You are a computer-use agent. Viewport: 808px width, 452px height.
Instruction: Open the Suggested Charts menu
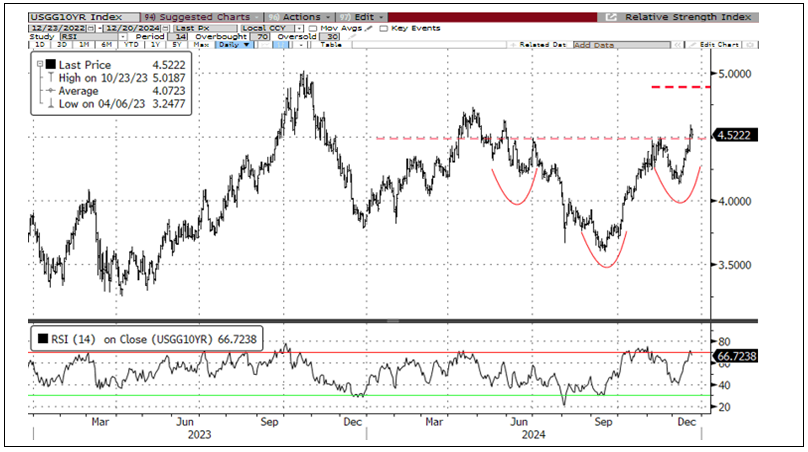(201, 17)
